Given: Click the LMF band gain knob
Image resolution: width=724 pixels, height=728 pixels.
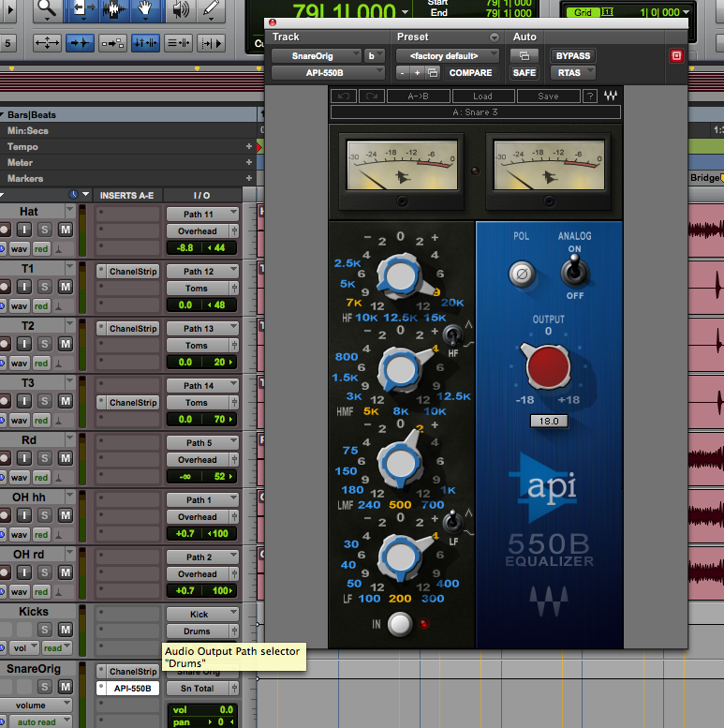Looking at the screenshot, I should (400, 463).
